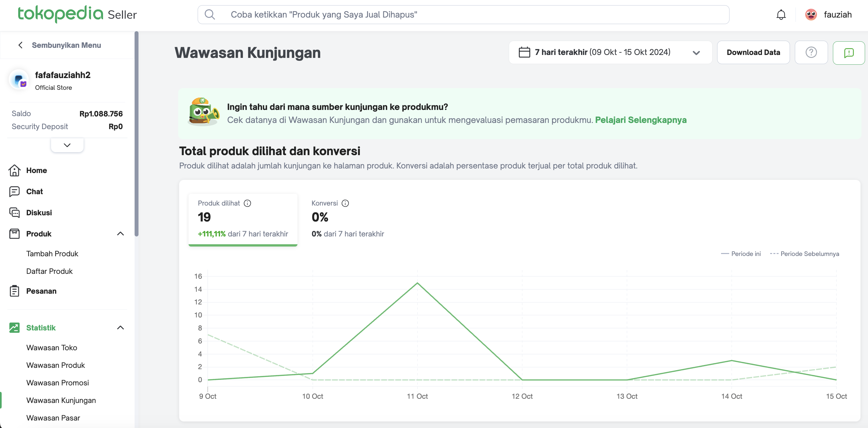The image size is (868, 428).
Task: Open the 7 hari terakhir date dropdown
Action: (x=610, y=52)
